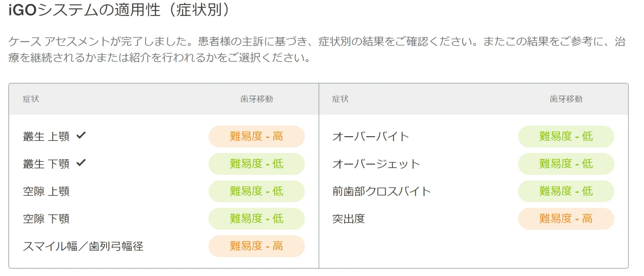Select the スマイル幅／歯列弓幅径 row label
This screenshot has height=276, width=644.
[x=83, y=246]
